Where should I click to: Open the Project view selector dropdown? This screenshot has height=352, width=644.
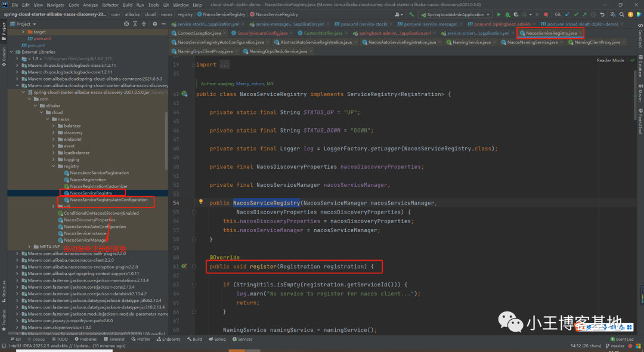[x=23, y=24]
